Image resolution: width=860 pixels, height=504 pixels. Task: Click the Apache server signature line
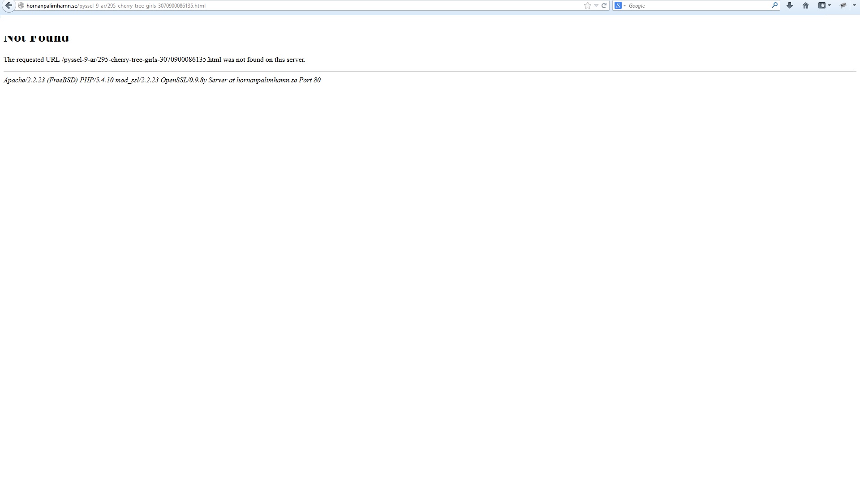[x=162, y=80]
